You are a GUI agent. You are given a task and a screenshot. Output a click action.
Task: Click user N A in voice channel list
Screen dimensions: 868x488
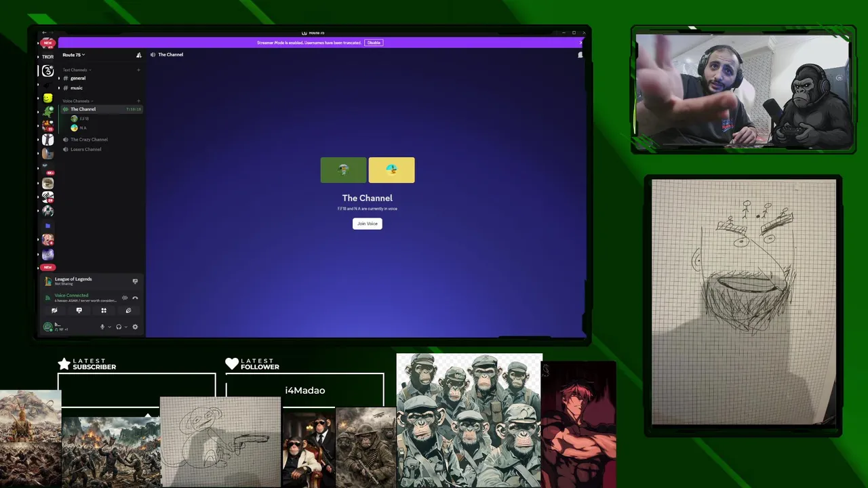79,128
